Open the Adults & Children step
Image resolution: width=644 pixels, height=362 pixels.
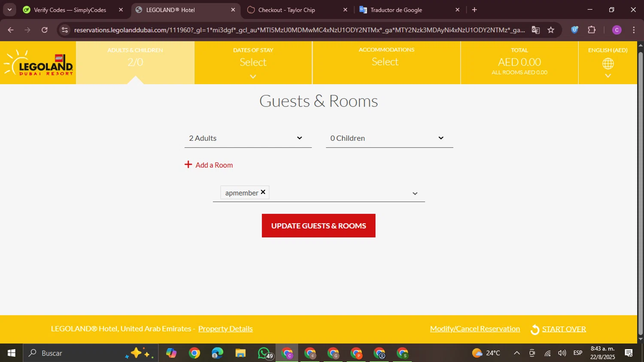click(x=135, y=63)
